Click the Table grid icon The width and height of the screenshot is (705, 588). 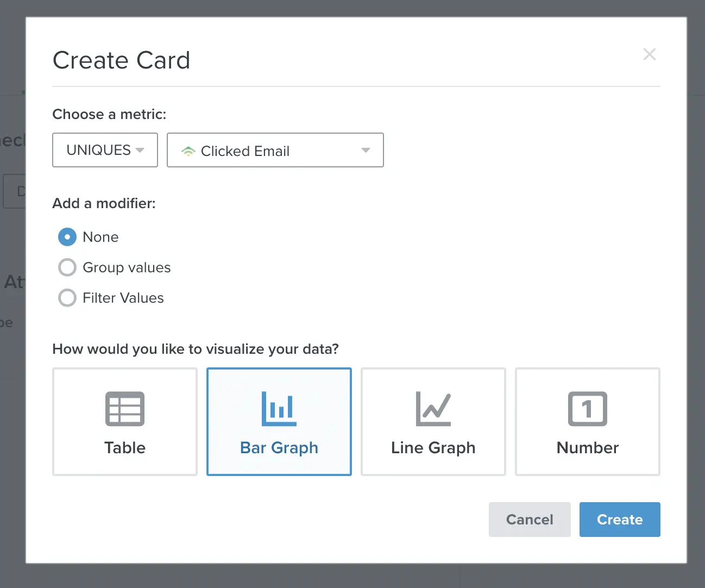[x=125, y=409]
